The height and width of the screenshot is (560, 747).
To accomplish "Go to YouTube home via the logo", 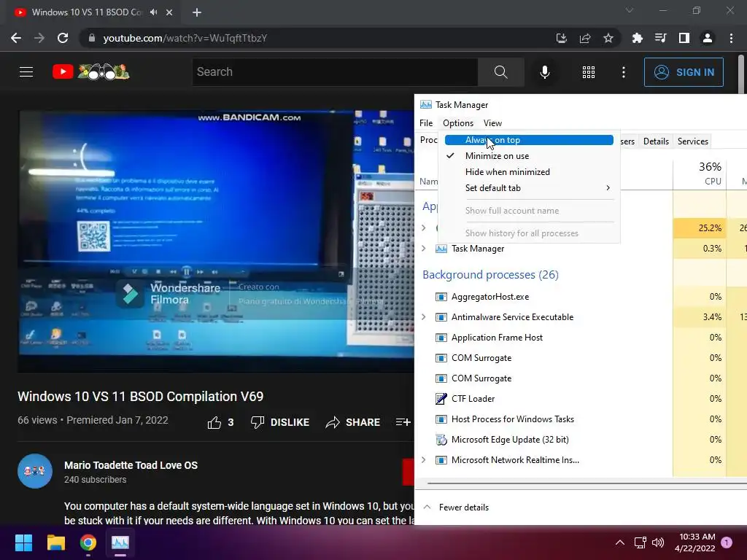I will 90,72.
